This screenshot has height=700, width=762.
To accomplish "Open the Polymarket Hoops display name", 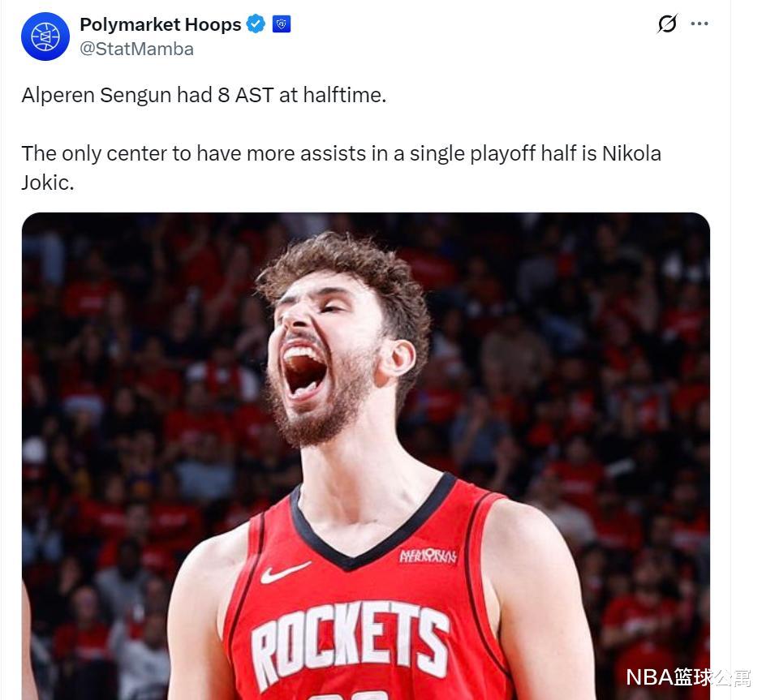I will click(161, 24).
